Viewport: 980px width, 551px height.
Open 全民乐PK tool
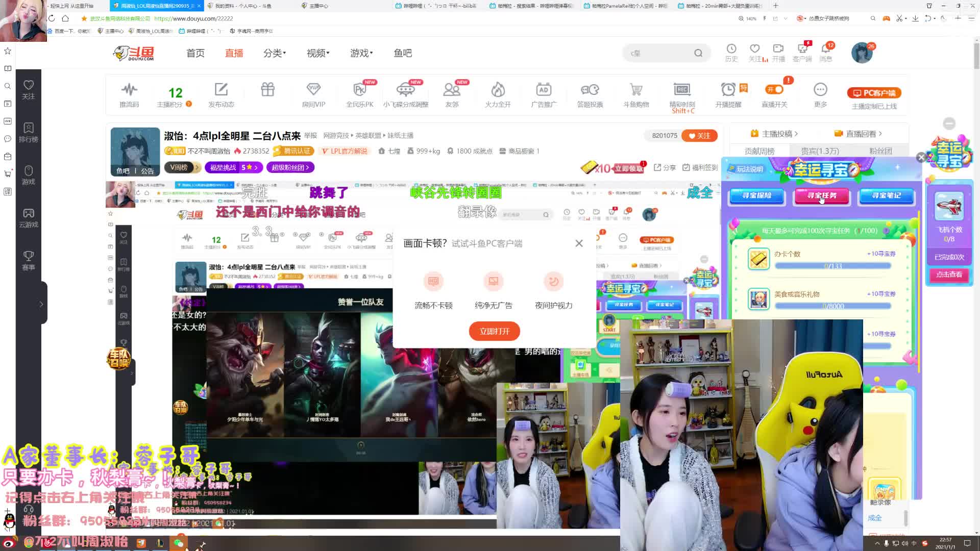point(360,95)
